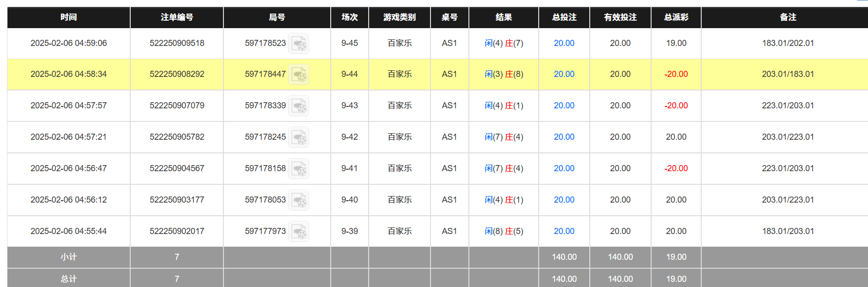Click result 闲(8) 庄(5) for session 9-39
The width and height of the screenshot is (868, 287).
[x=504, y=231]
